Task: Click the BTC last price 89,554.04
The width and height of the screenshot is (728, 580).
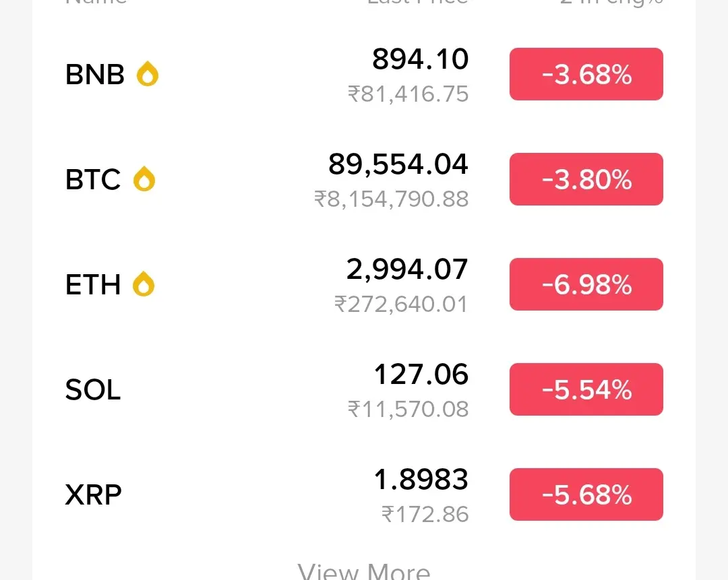Action: tap(398, 164)
